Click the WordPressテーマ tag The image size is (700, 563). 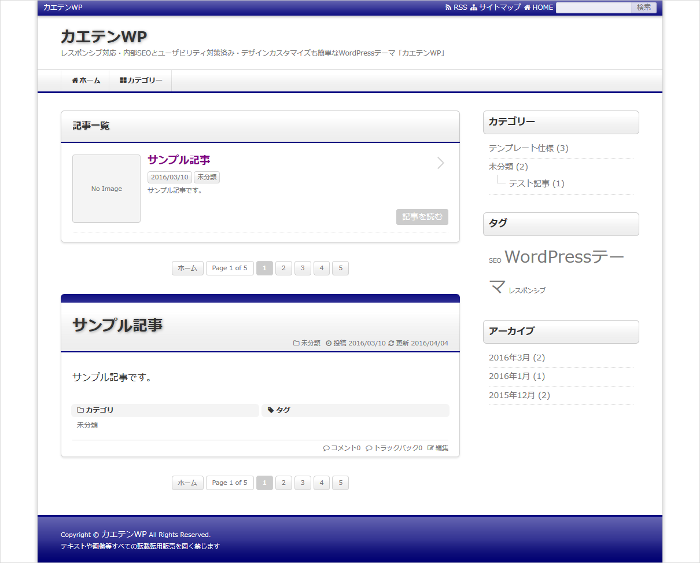[564, 257]
